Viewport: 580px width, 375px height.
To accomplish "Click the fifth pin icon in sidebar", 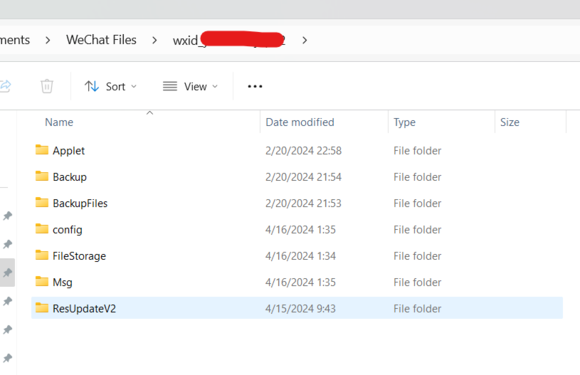I will pos(7,330).
